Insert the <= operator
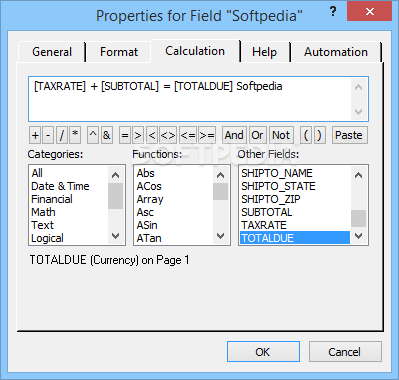 (188, 135)
